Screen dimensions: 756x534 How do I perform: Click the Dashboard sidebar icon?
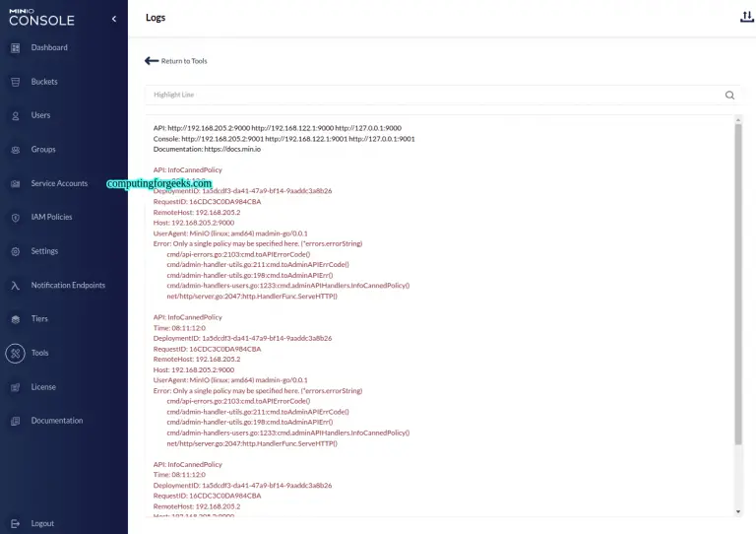16,47
